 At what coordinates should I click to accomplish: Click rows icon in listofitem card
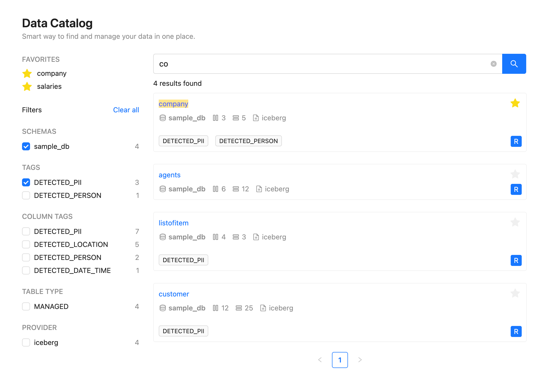(236, 237)
